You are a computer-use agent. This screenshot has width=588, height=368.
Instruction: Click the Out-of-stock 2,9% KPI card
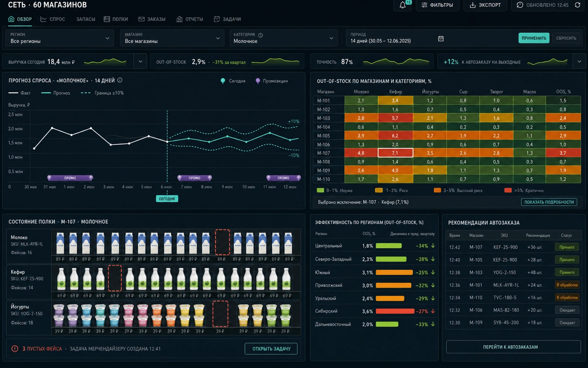click(227, 62)
